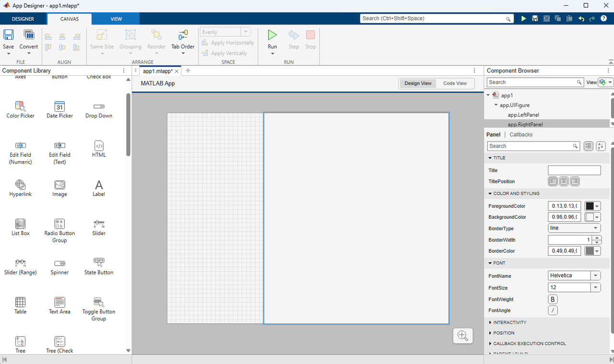Run the app with the green Run icon

272,35
